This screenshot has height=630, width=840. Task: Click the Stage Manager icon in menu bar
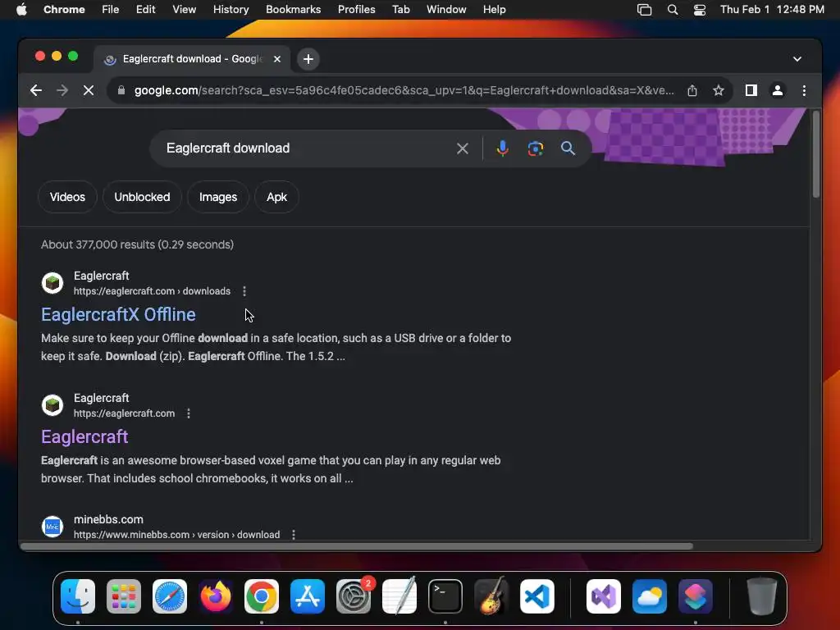[644, 10]
